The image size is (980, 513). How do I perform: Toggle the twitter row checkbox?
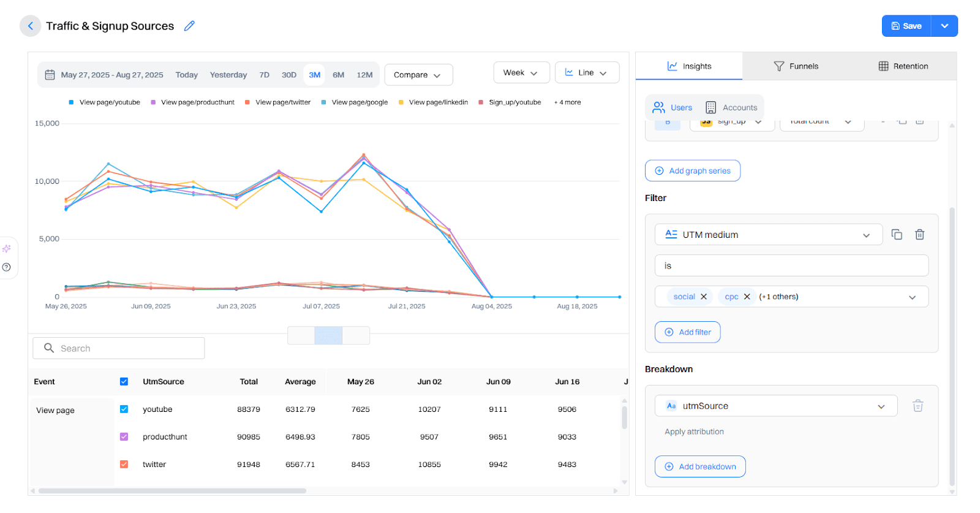coord(124,464)
